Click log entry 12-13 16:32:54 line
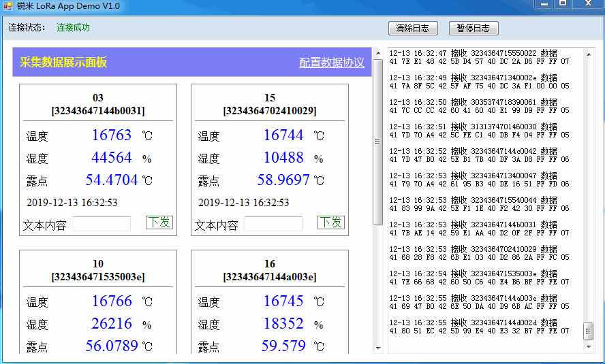605x364 pixels. click(x=473, y=274)
